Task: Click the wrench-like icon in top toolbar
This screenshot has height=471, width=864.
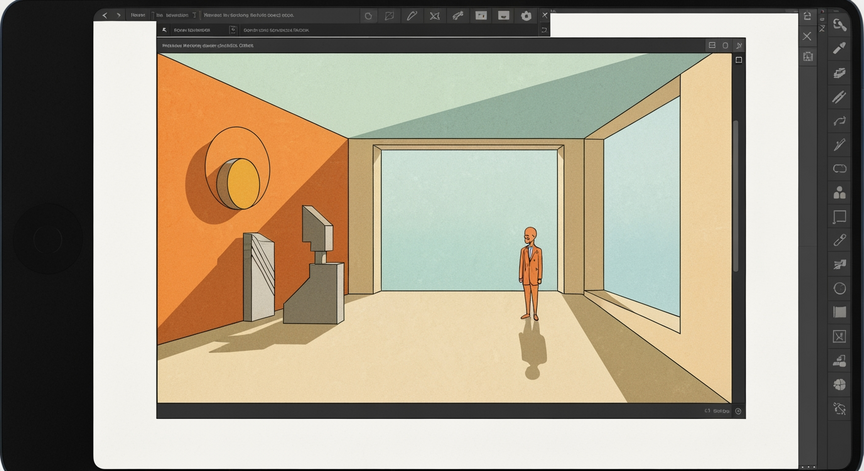Action: pyautogui.click(x=458, y=16)
